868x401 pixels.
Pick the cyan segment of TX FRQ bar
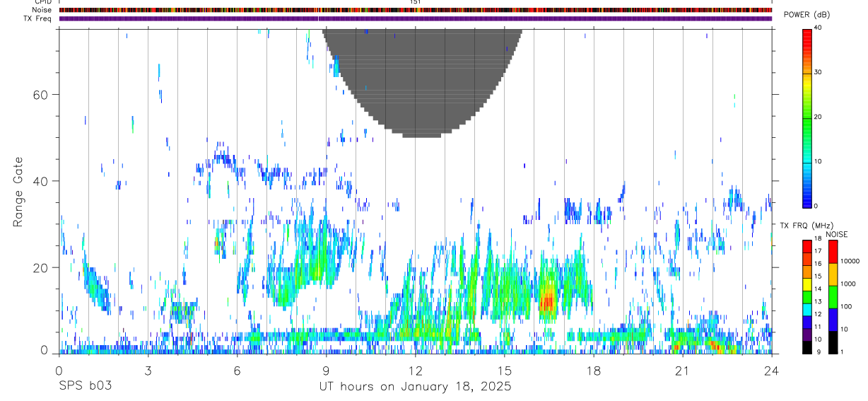click(x=807, y=309)
